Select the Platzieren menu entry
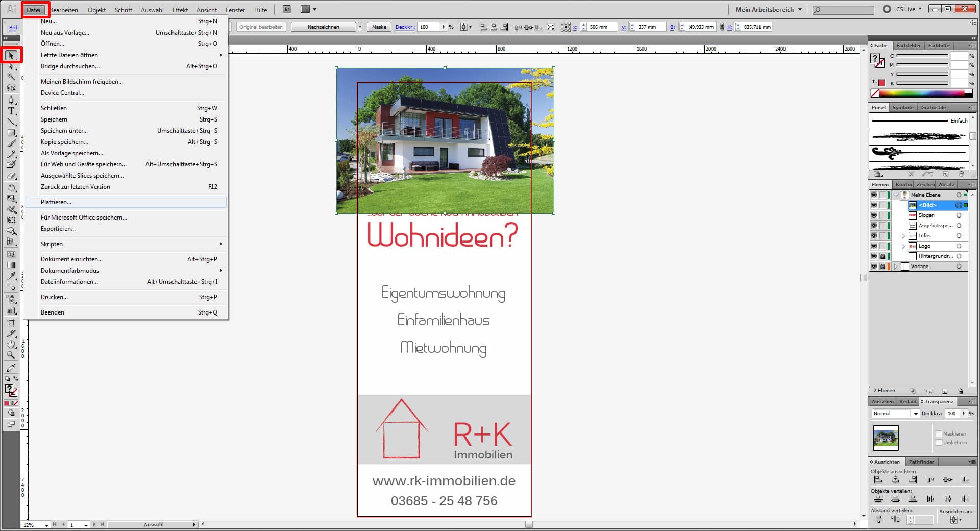This screenshot has width=980, height=531. click(56, 202)
